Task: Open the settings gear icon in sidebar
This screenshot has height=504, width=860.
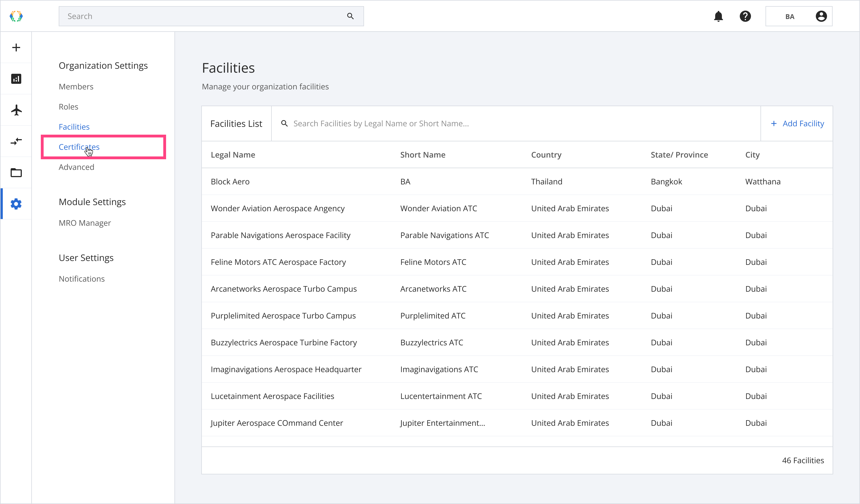Action: pos(16,204)
